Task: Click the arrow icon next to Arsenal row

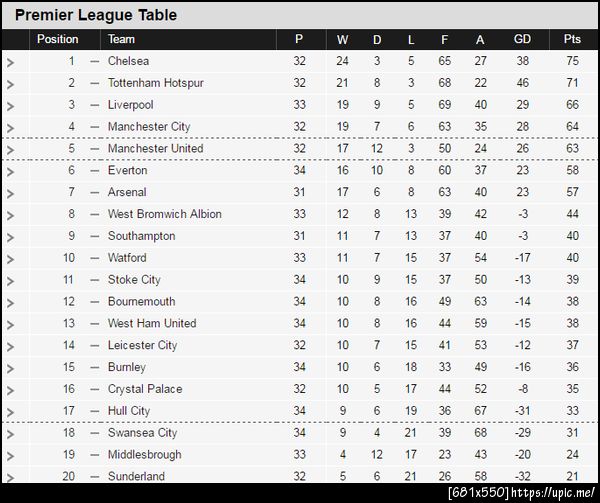Action: [11, 193]
